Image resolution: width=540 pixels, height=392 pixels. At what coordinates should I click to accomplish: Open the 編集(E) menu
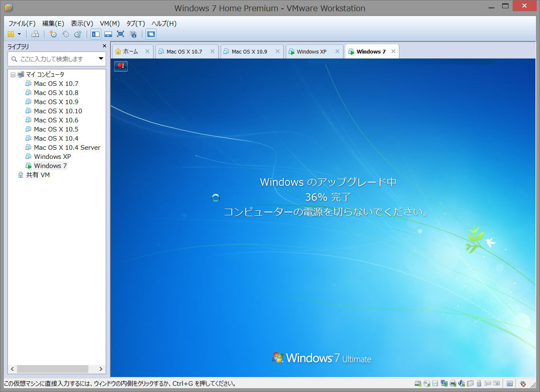point(53,23)
